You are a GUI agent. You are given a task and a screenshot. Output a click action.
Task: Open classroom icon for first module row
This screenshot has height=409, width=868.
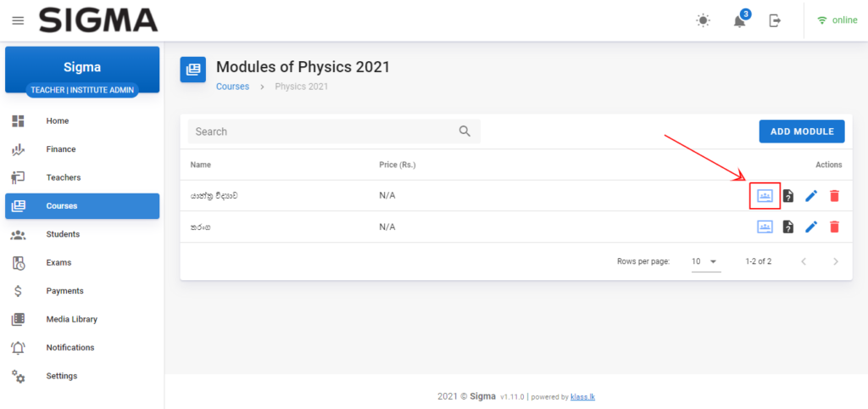coord(765,196)
